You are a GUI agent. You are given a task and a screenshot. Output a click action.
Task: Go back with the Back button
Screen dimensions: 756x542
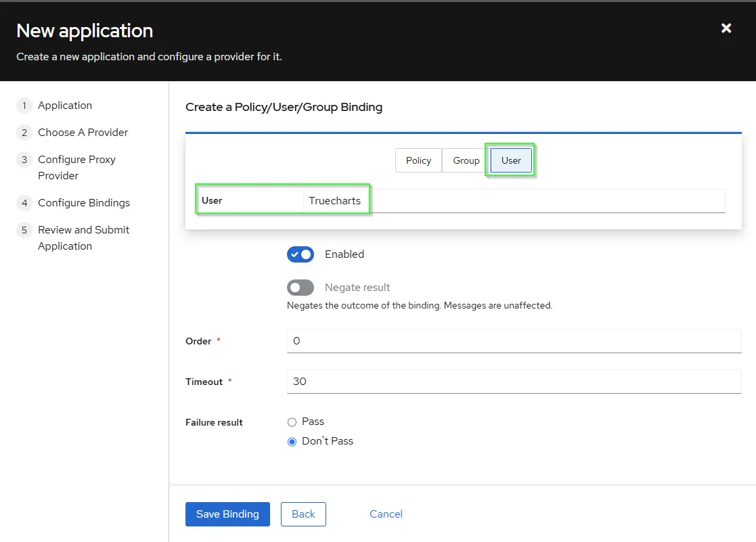(x=303, y=514)
